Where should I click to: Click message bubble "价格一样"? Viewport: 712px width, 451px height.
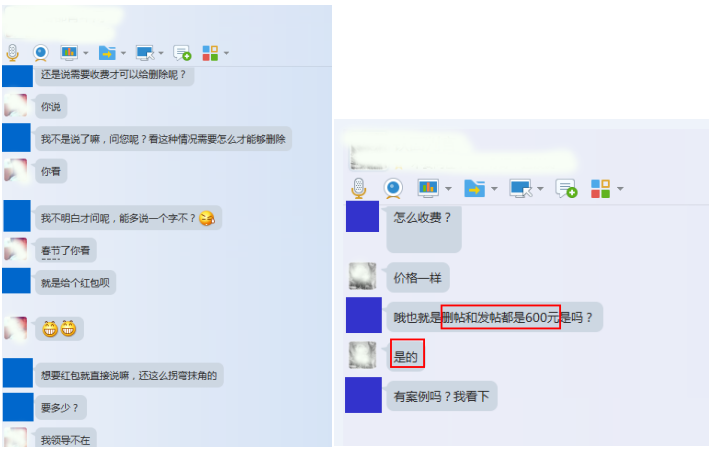(418, 278)
